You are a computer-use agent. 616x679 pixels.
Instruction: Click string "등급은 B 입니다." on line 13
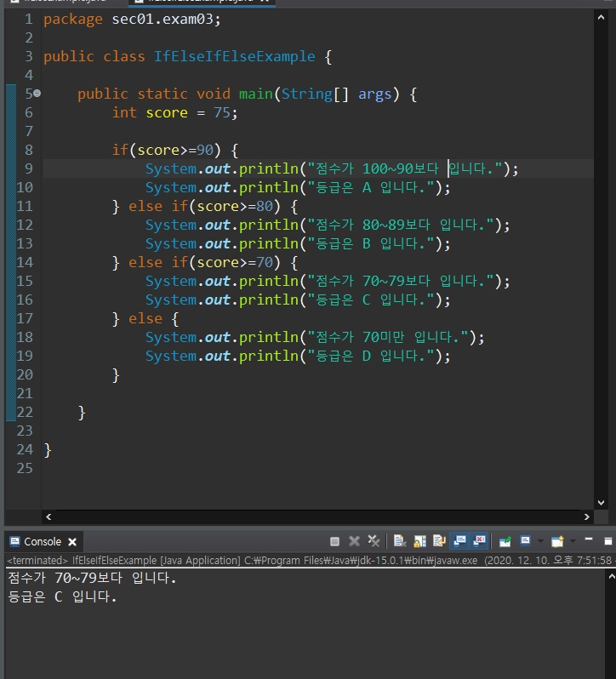(x=371, y=244)
